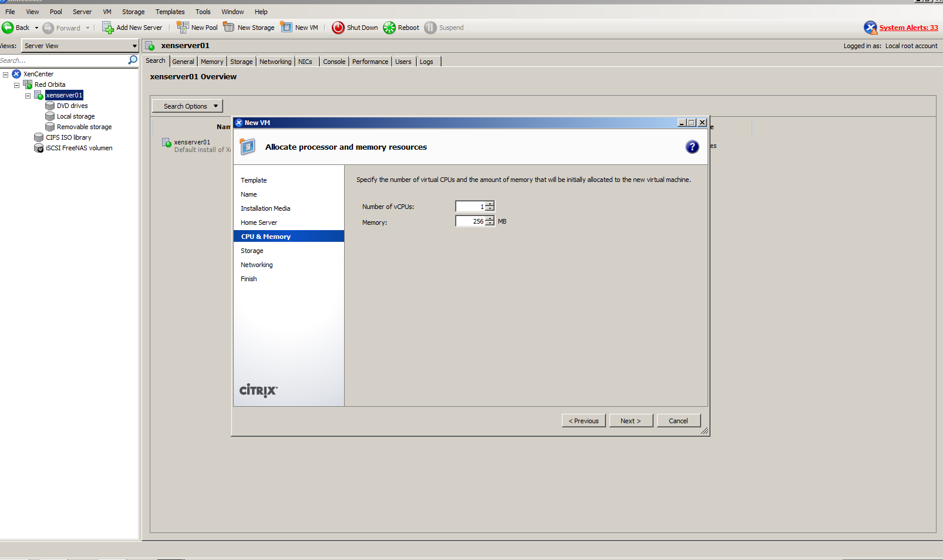The width and height of the screenshot is (943, 560).
Task: Click the Previous button in wizard
Action: point(584,421)
